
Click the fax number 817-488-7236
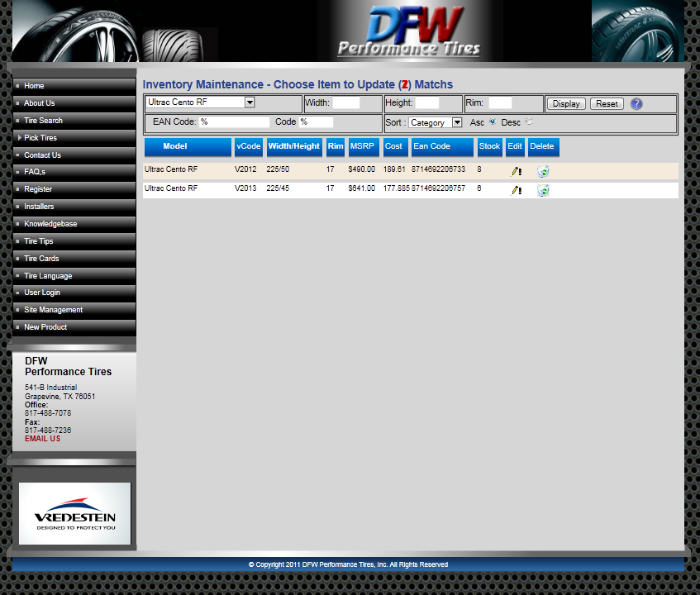point(48,431)
